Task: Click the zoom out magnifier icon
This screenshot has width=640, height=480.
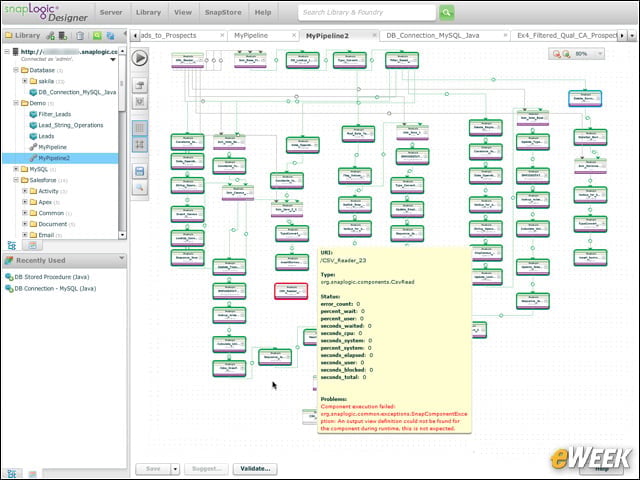Action: tap(556, 54)
